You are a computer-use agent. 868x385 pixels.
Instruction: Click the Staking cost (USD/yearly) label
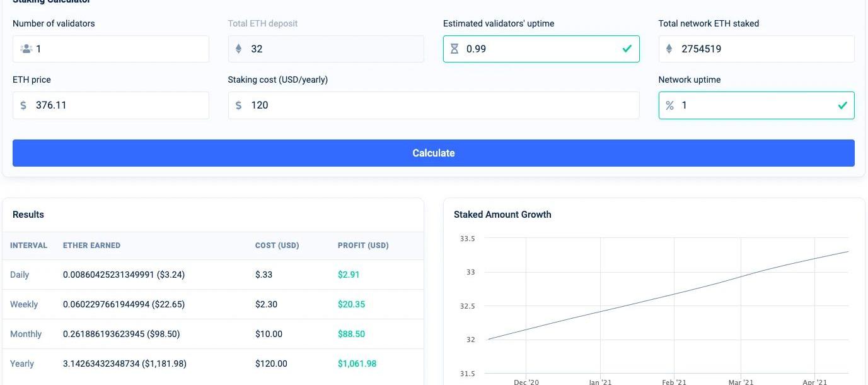coord(278,80)
